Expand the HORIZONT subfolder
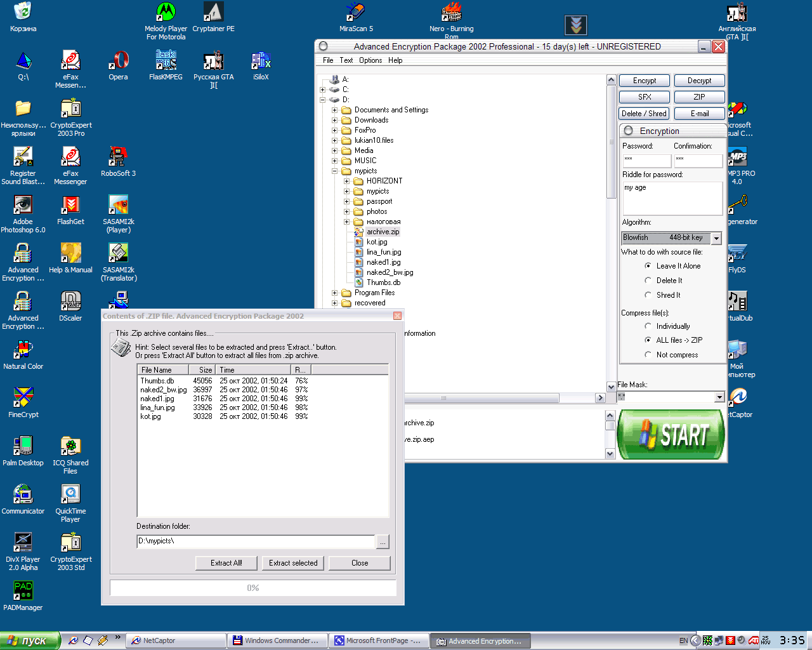Image resolution: width=812 pixels, height=650 pixels. pos(346,181)
